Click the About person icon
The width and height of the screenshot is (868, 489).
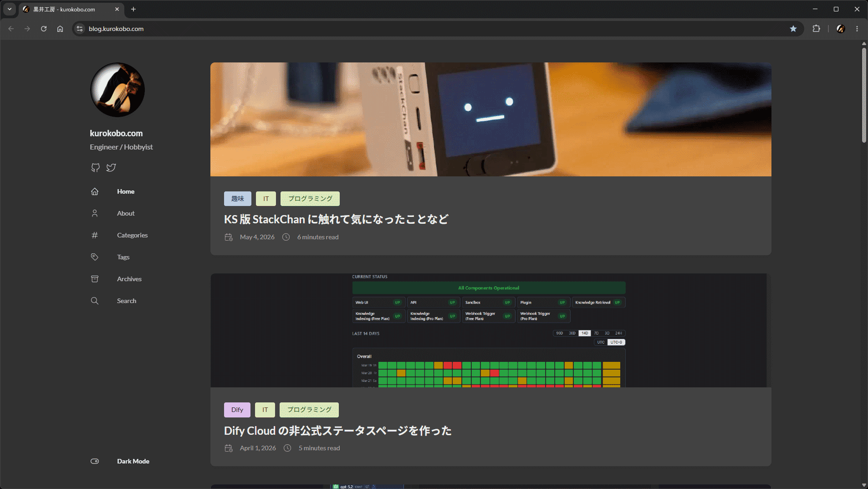(x=95, y=213)
